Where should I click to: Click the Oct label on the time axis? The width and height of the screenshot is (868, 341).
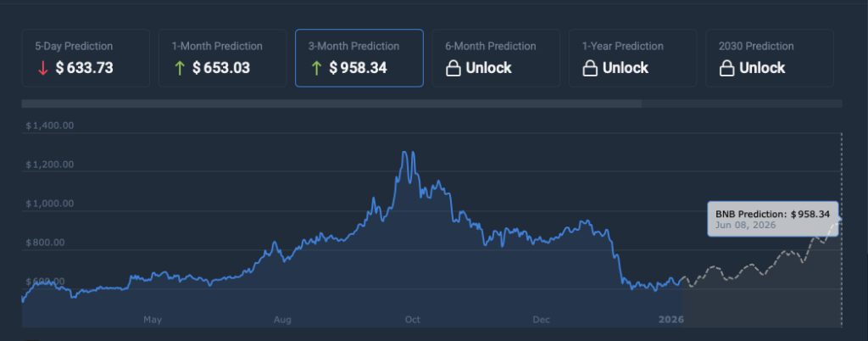click(x=412, y=320)
